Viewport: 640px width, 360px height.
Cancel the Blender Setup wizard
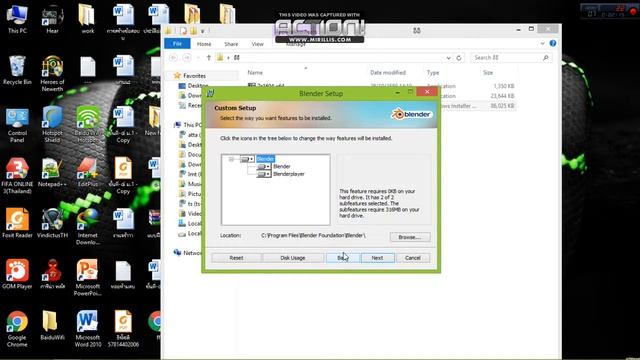point(413,258)
